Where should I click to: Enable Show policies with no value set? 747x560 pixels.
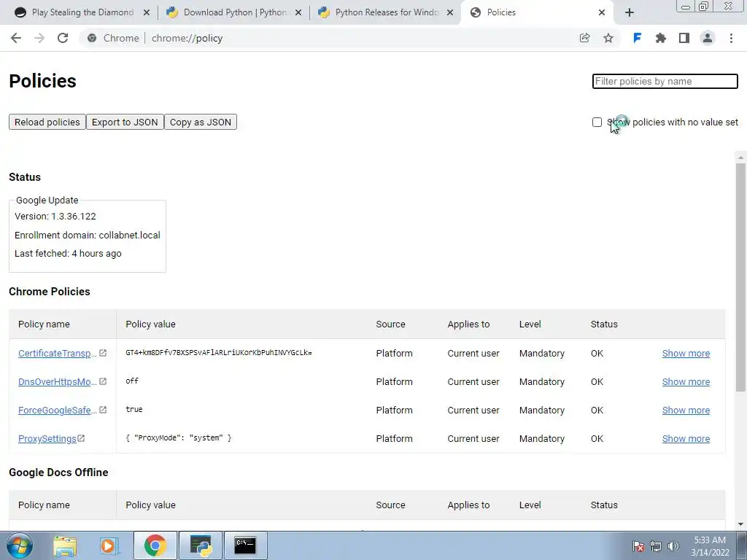(x=597, y=122)
